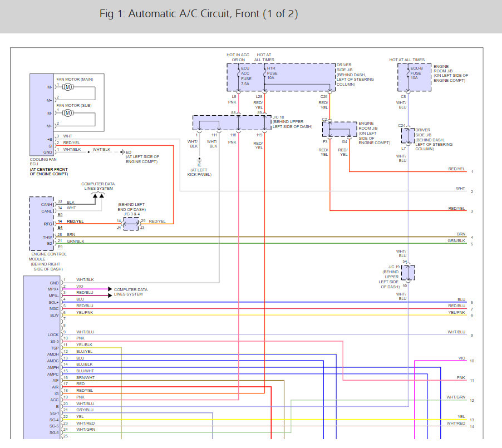Click the 'FAN MOTOR (SUB)' label
The image size is (502, 448).
tap(74, 105)
